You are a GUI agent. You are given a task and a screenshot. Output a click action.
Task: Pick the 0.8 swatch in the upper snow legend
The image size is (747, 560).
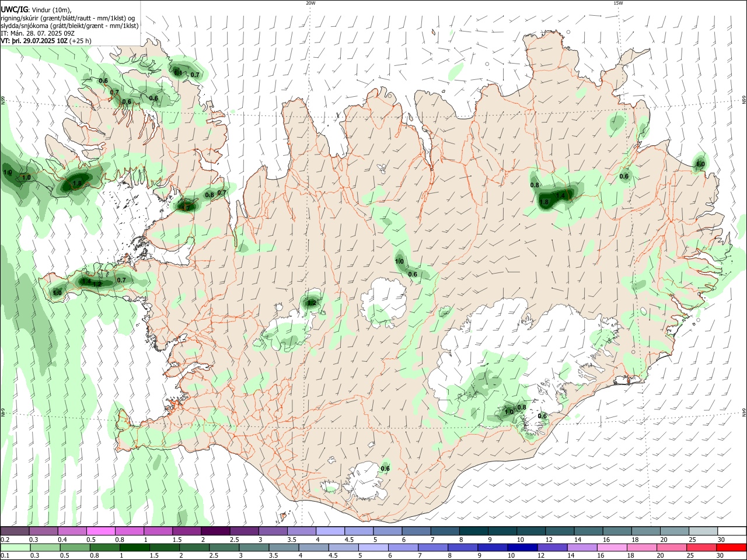[129, 531]
